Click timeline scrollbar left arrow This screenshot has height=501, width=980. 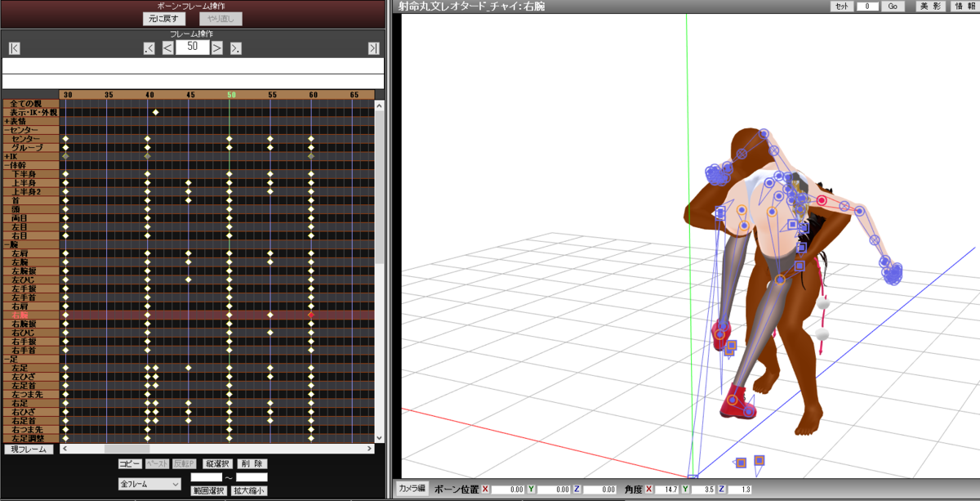click(65, 449)
